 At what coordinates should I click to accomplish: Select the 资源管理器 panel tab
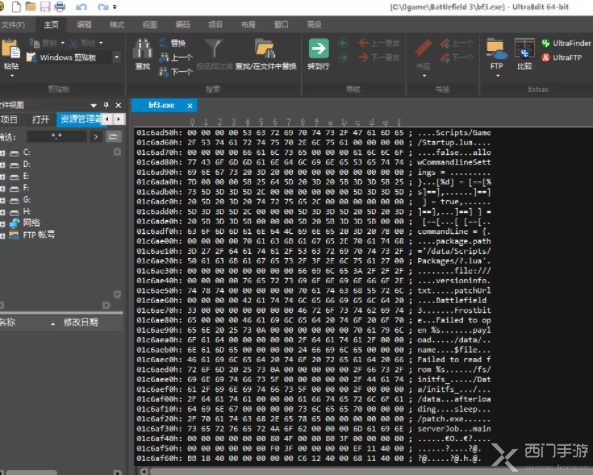pyautogui.click(x=80, y=120)
